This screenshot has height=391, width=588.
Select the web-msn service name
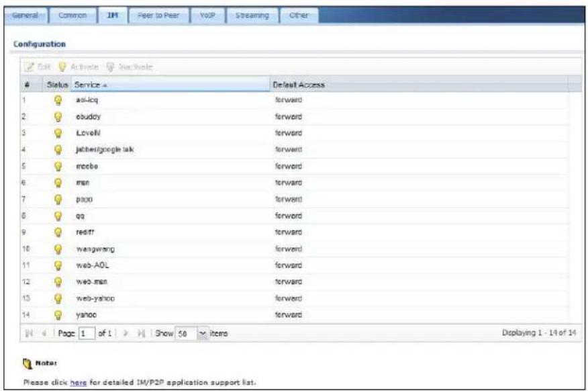[91, 281]
